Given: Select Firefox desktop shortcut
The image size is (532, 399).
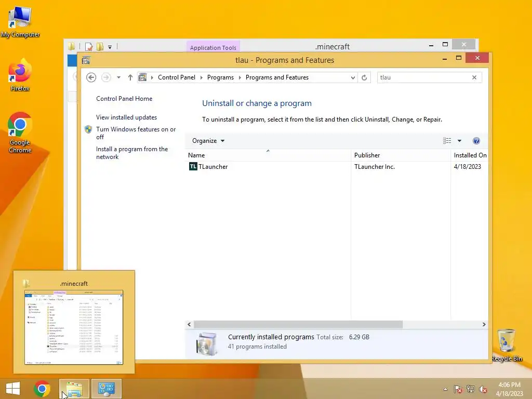Looking at the screenshot, I should pyautogui.click(x=20, y=75).
